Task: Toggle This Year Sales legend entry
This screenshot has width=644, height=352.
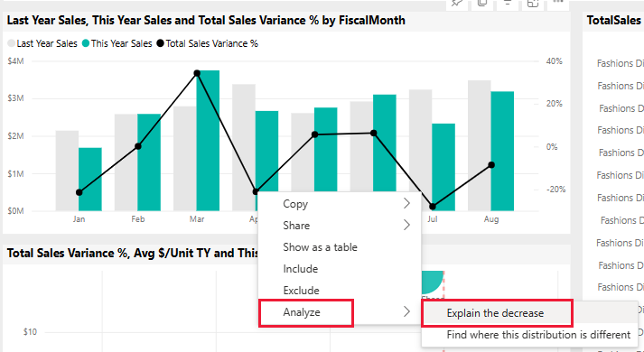Action: pos(117,43)
